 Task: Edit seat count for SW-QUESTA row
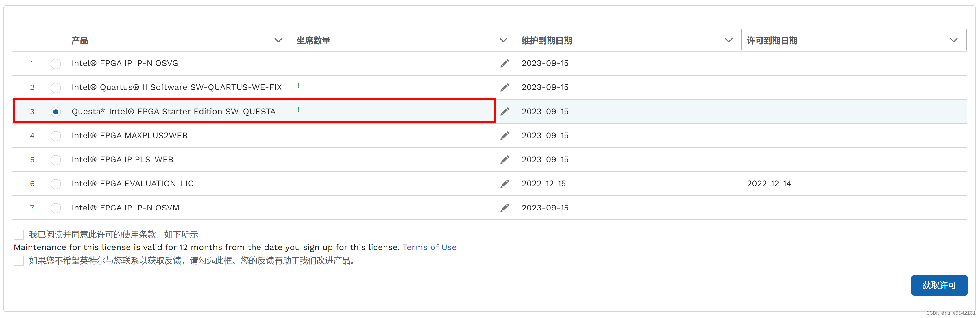point(504,112)
